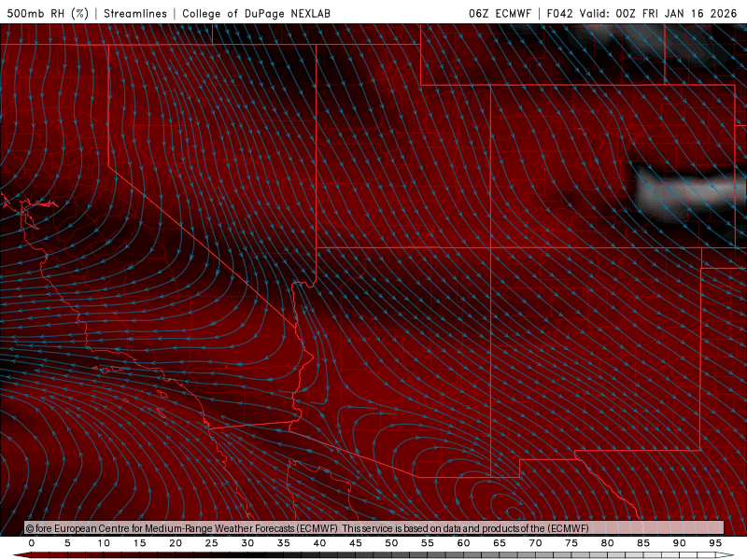Click the ECMWF copyright notice banner

click(x=374, y=527)
